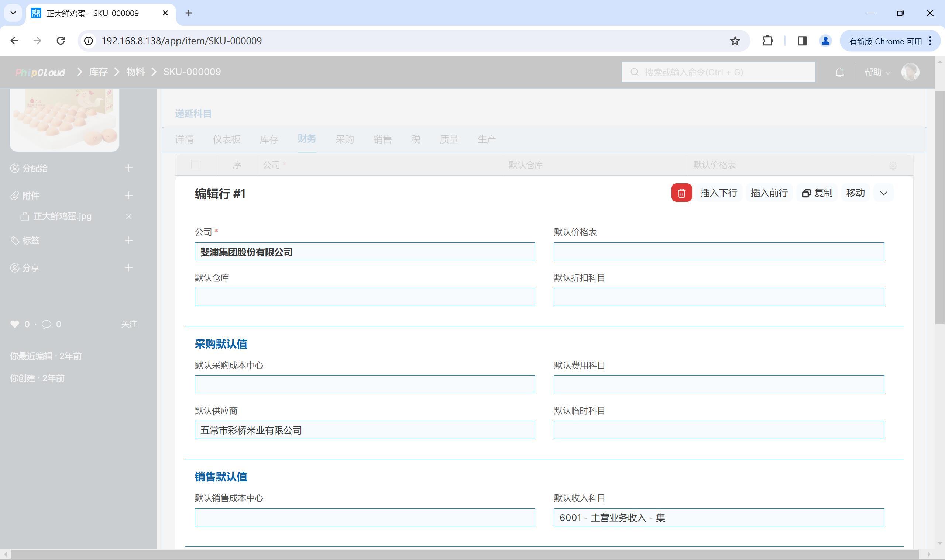Open table column settings gear icon
945x560 pixels.
pos(893,165)
